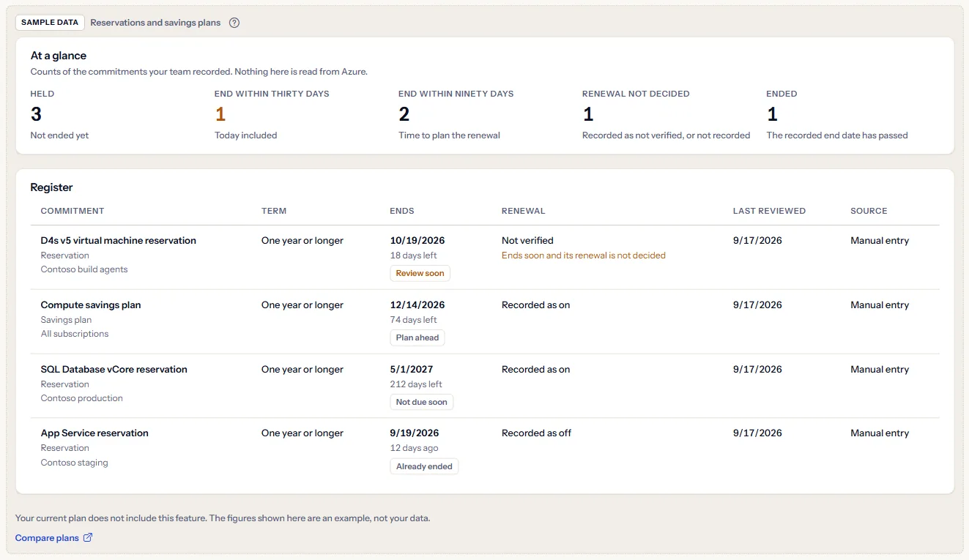Click the At a glance heading
Viewport: 969px width, 560px height.
[59, 56]
